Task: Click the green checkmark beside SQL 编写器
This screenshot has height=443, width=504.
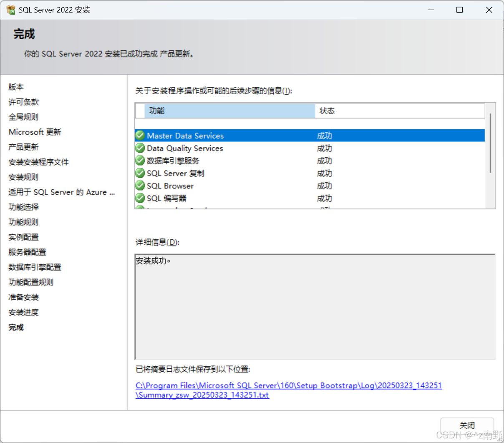Action: coord(140,198)
